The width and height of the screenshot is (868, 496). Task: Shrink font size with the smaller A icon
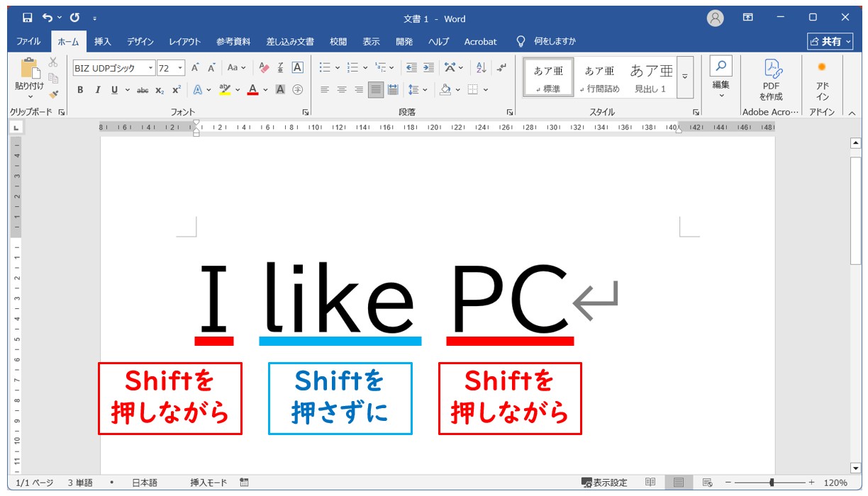[211, 68]
